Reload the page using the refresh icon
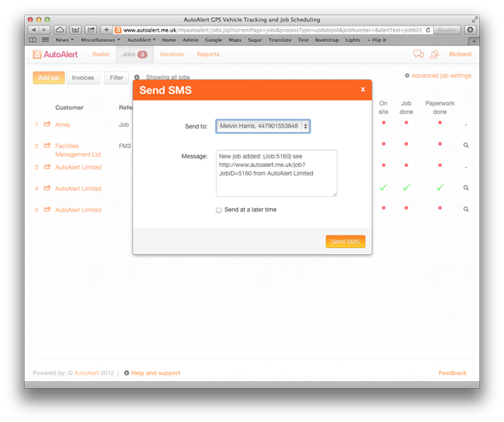This screenshot has width=504, height=422. [428, 30]
